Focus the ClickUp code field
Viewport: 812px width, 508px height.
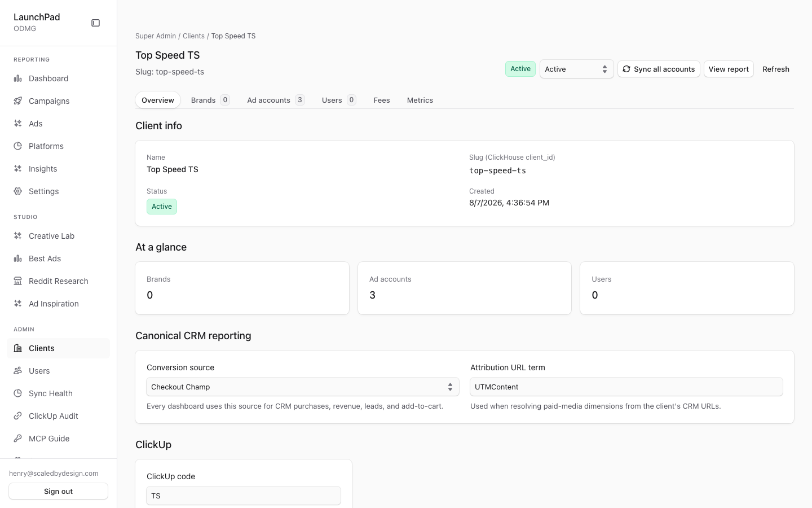(x=244, y=496)
